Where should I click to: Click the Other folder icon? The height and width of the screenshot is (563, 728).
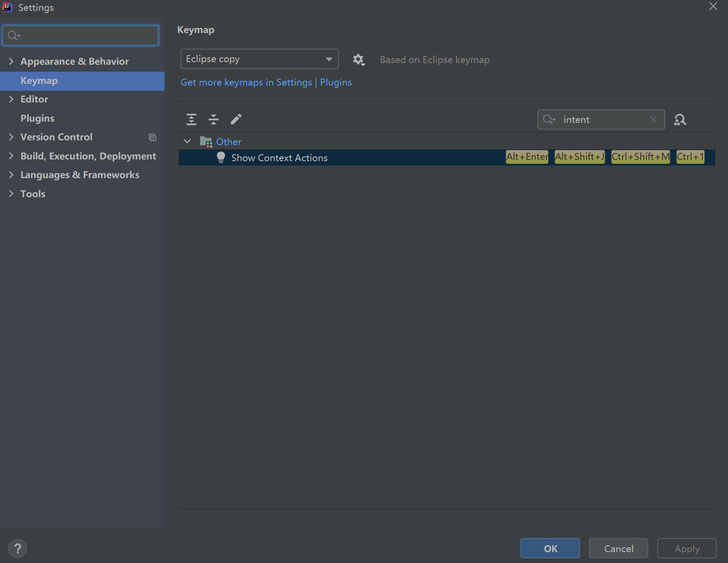tap(206, 142)
